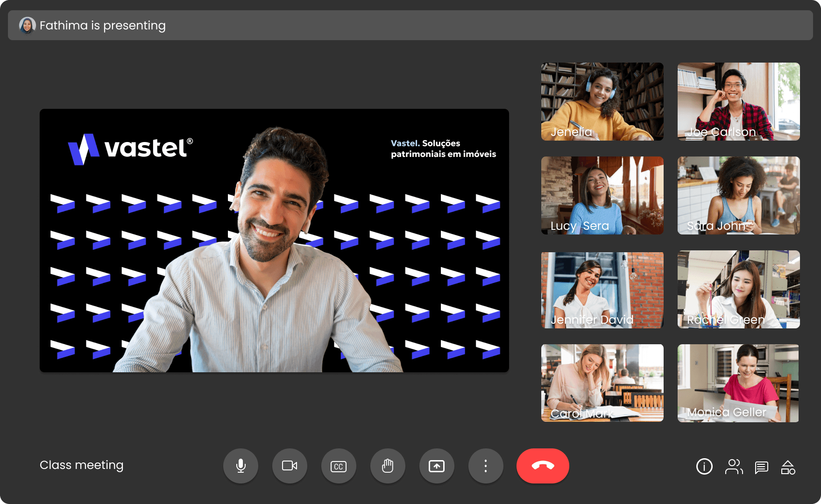Open more options menu
Image resolution: width=821 pixels, height=504 pixels.
point(486,466)
